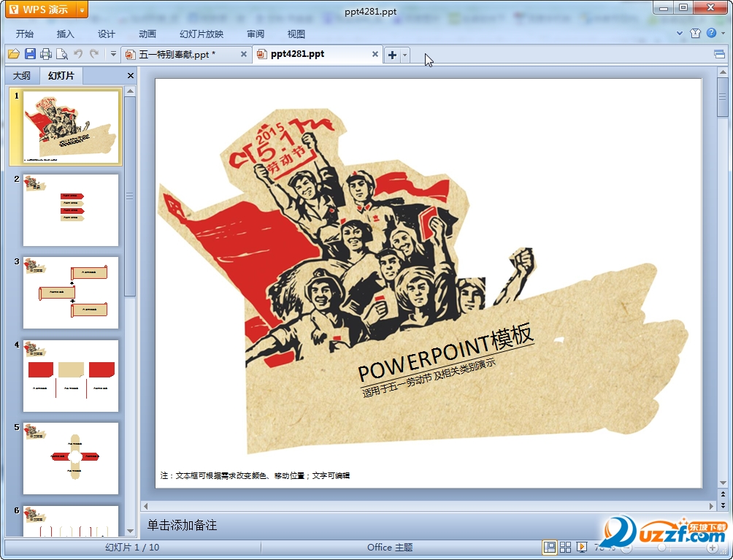Select slide 5 thumbnail
The height and width of the screenshot is (560, 733).
[x=71, y=459]
